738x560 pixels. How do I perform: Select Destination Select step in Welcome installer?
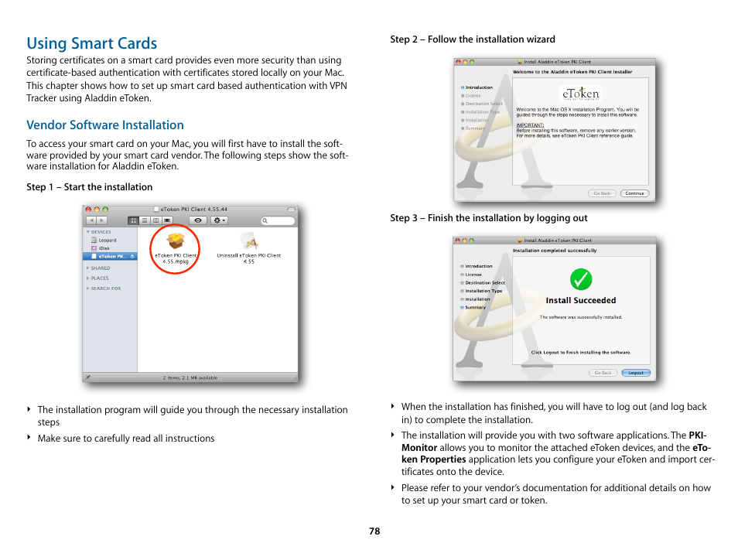pos(482,104)
